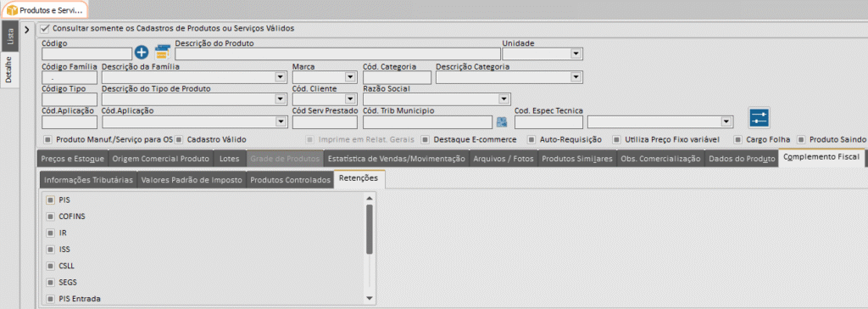Click the Descrição do Produto input field

pos(337,53)
